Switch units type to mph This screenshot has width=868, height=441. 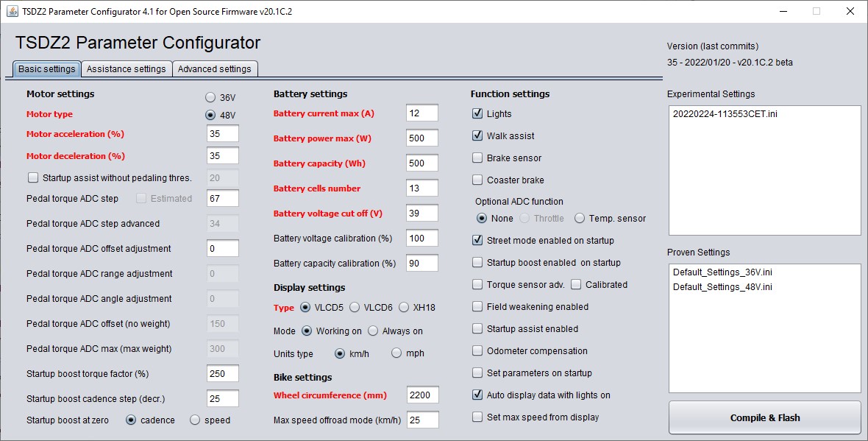(x=397, y=353)
